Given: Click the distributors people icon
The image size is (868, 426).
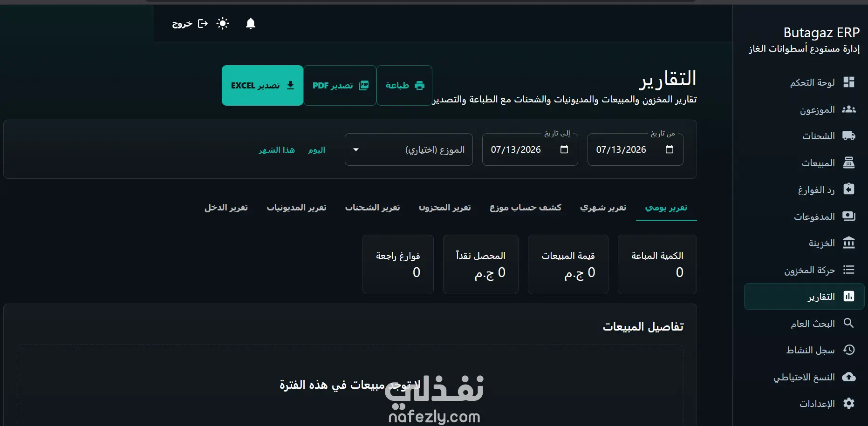Looking at the screenshot, I should [x=849, y=109].
